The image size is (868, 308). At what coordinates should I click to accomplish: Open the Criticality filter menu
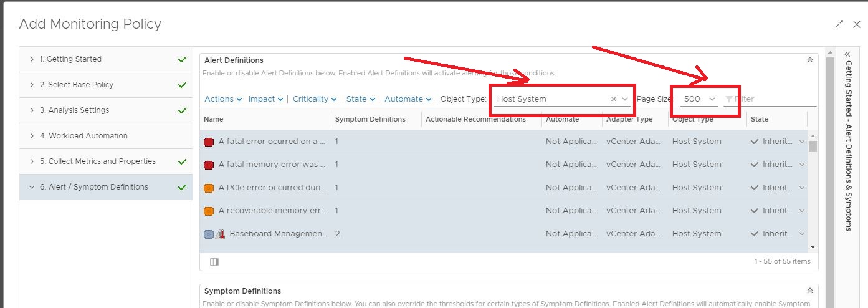(314, 99)
